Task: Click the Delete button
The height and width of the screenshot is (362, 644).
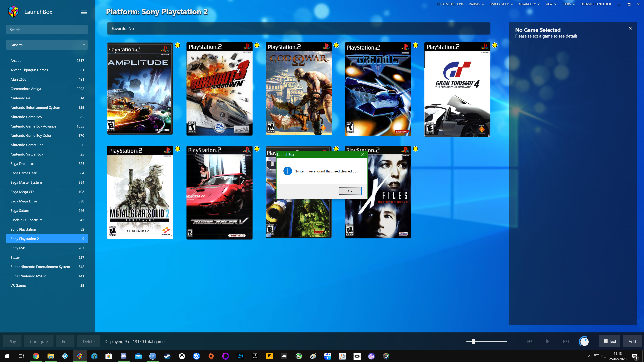Action: [89, 341]
